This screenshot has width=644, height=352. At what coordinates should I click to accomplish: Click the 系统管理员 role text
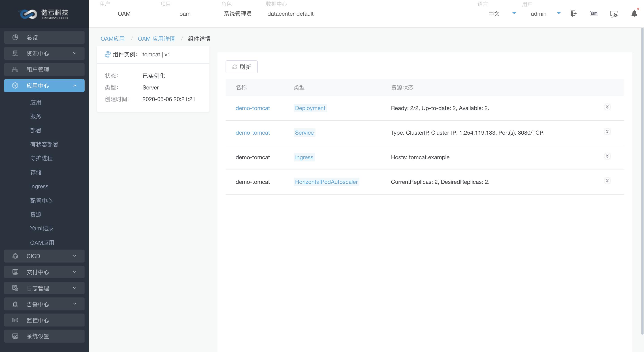(237, 14)
